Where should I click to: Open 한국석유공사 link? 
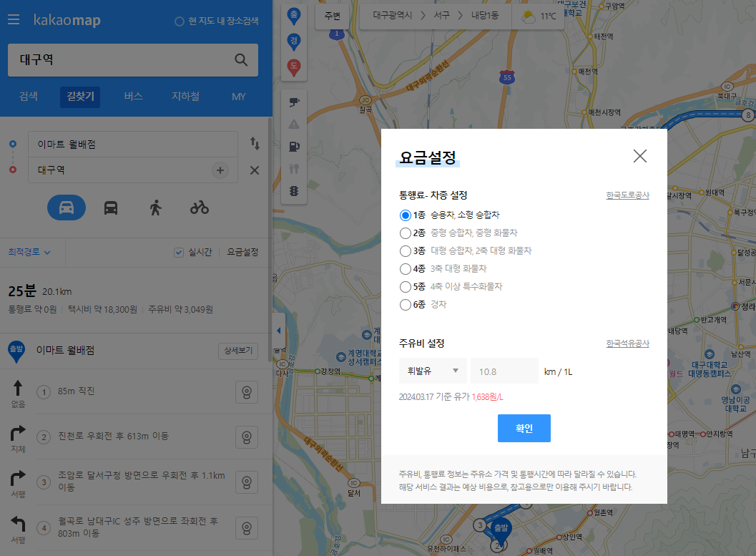pyautogui.click(x=627, y=343)
